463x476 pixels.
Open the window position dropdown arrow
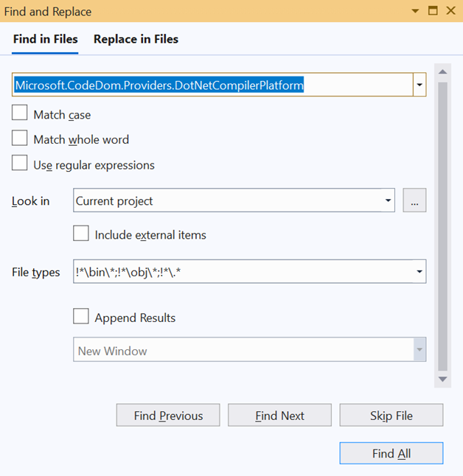pos(416,11)
